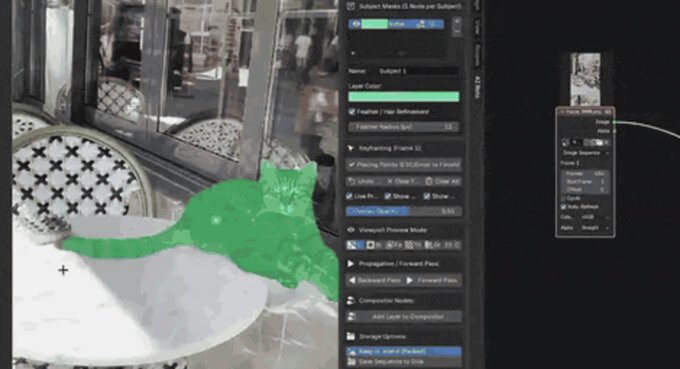Click the Backward Pass arrow icon

click(353, 281)
